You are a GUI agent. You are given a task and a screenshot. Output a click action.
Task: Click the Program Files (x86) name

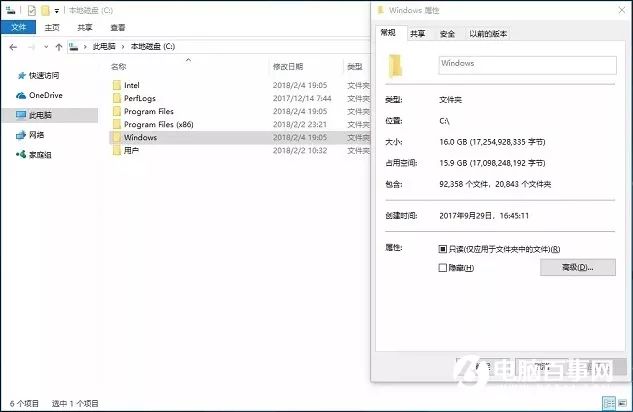tap(159, 124)
